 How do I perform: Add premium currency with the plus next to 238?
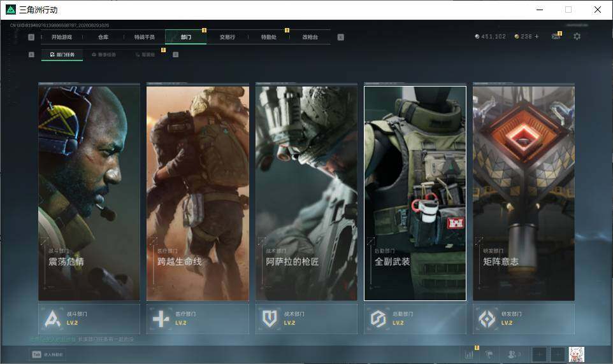point(537,36)
